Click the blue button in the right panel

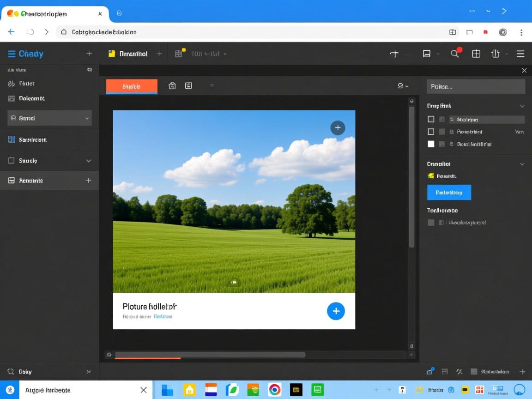tap(449, 192)
